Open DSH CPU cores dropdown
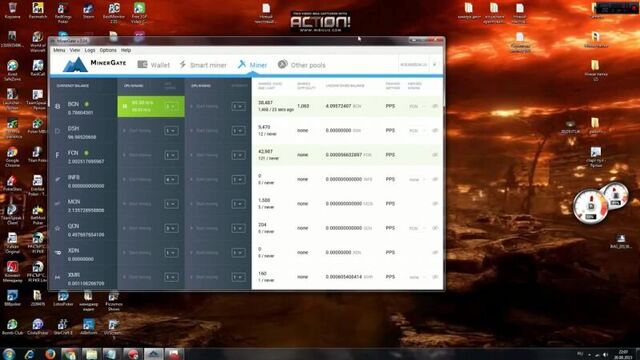Viewport: 640px width, 360px height. point(171,131)
